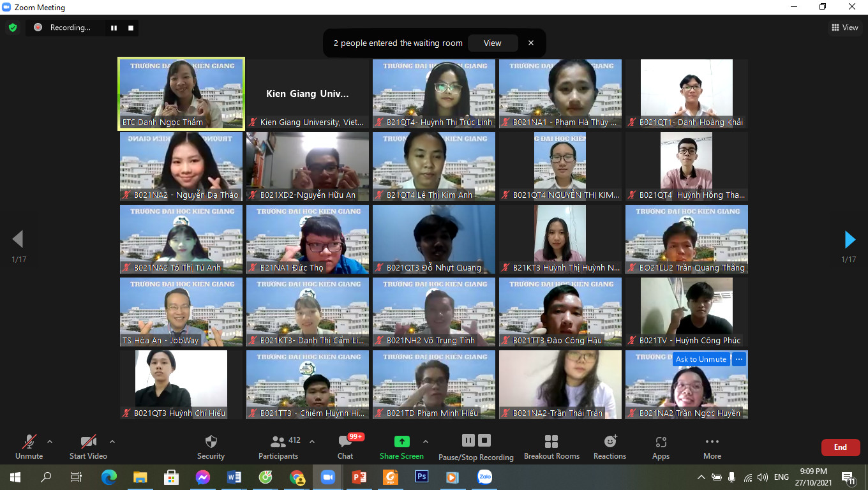Open the View layout menu

click(844, 27)
